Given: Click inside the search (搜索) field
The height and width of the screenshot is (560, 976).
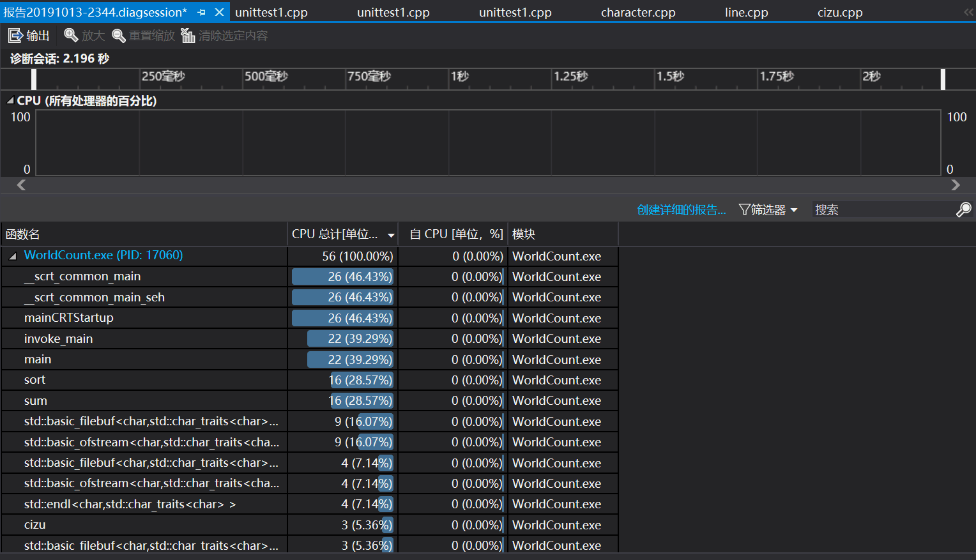Looking at the screenshot, I should click(883, 209).
